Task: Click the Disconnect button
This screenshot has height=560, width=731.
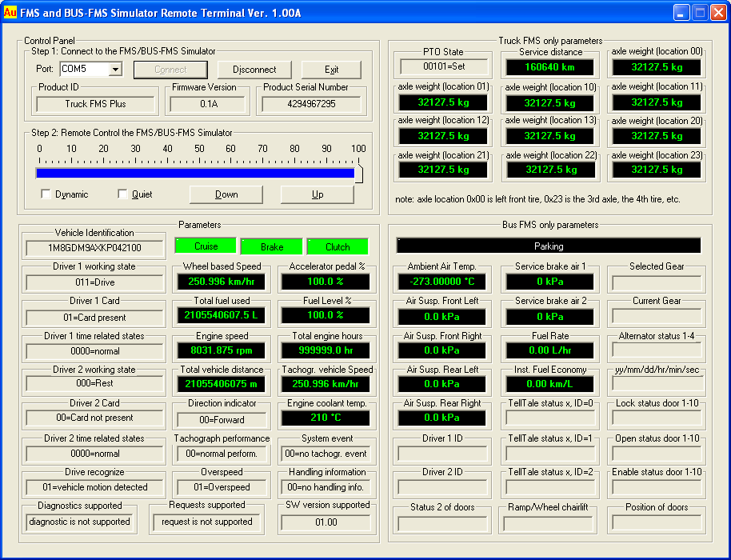Action: pyautogui.click(x=254, y=70)
